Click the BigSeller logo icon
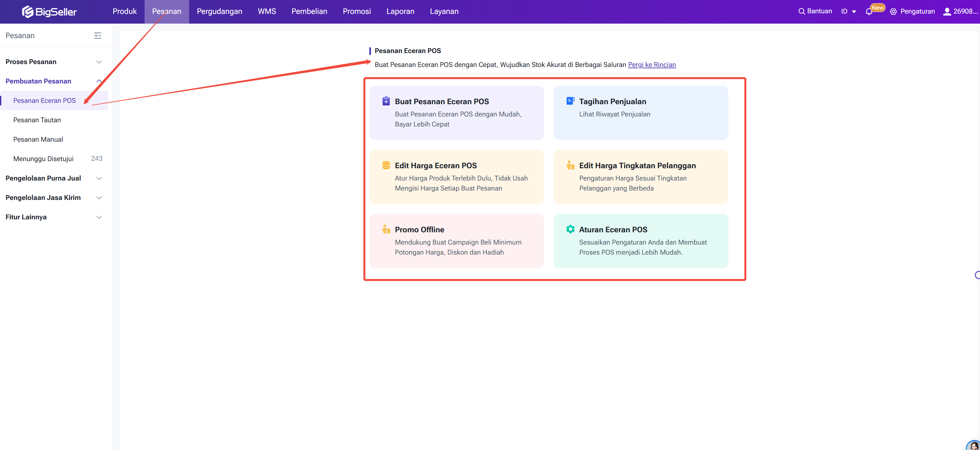 [27, 11]
